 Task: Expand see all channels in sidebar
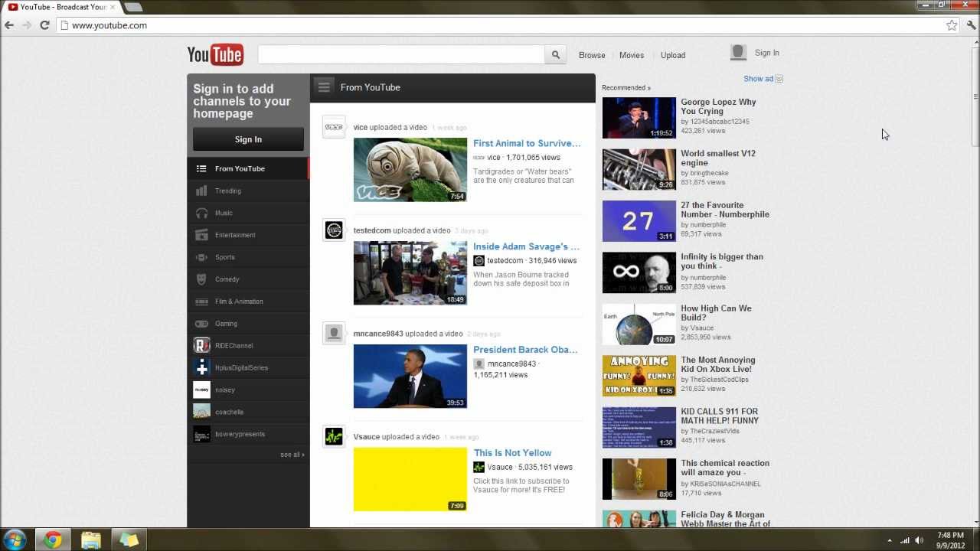tap(292, 455)
